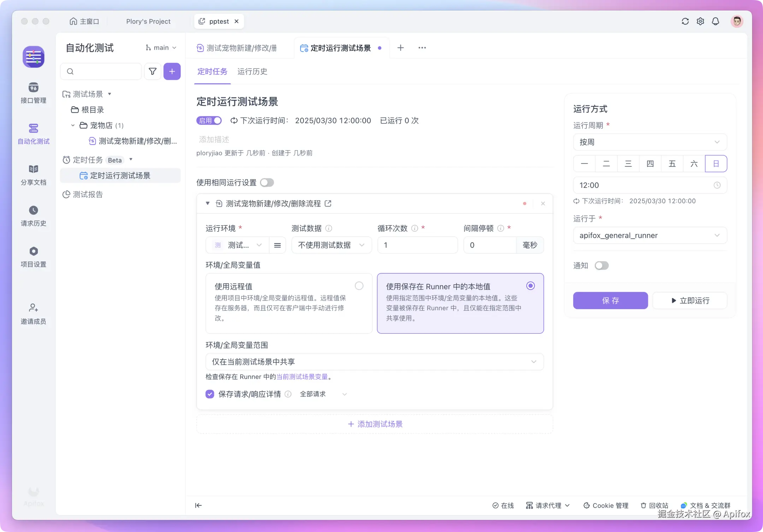This screenshot has width=763, height=532.
Task: Click the filter funnel icon
Action: (x=153, y=71)
